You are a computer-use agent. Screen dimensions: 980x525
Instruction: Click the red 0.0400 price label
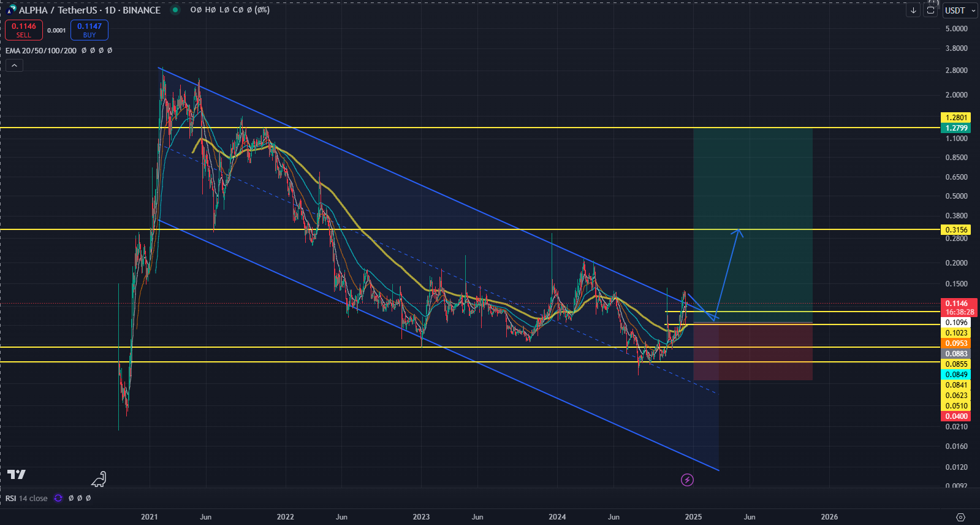(956, 416)
